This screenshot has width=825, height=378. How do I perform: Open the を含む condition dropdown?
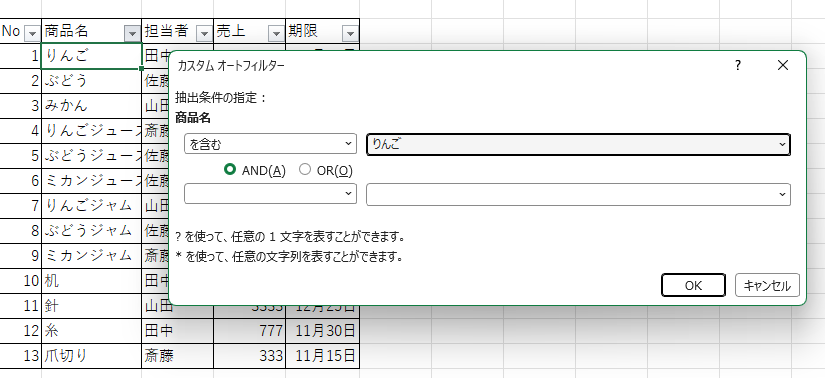(x=270, y=144)
